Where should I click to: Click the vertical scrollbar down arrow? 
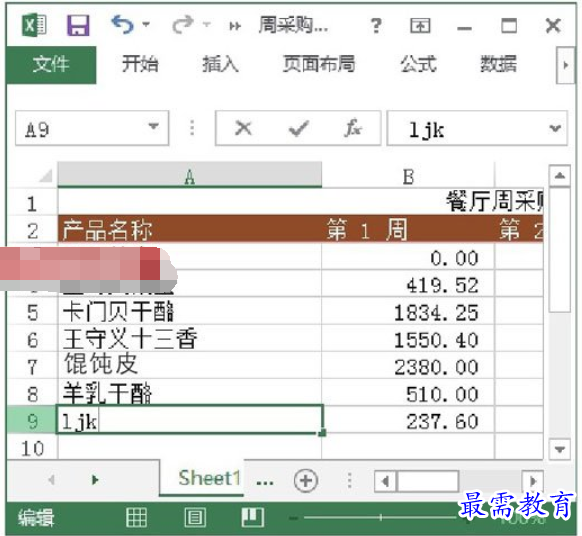pos(560,449)
